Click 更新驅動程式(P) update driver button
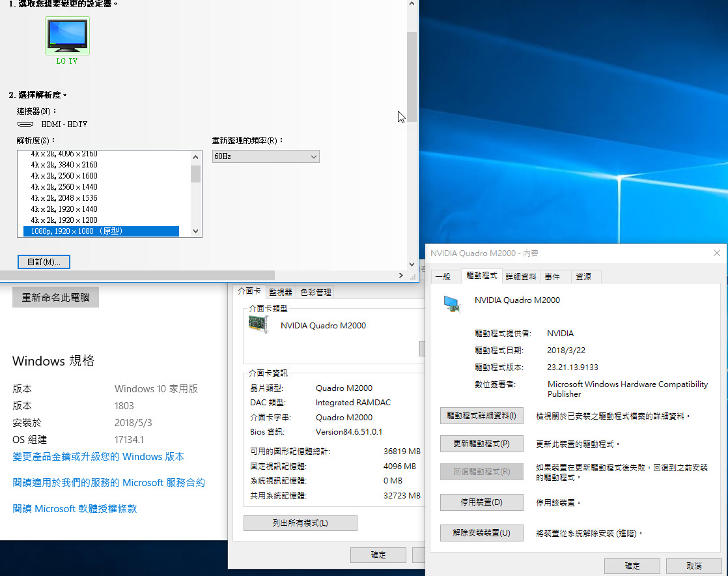The width and height of the screenshot is (728, 576). click(481, 444)
